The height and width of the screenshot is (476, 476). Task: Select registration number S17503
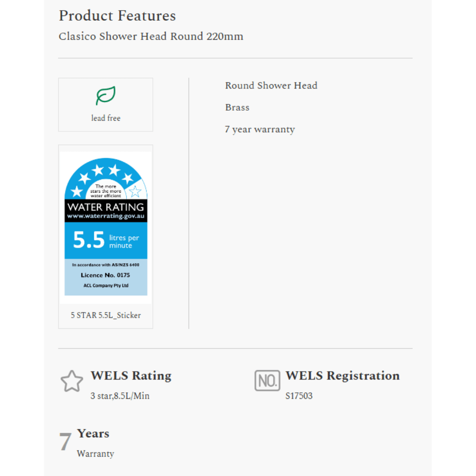click(x=299, y=396)
